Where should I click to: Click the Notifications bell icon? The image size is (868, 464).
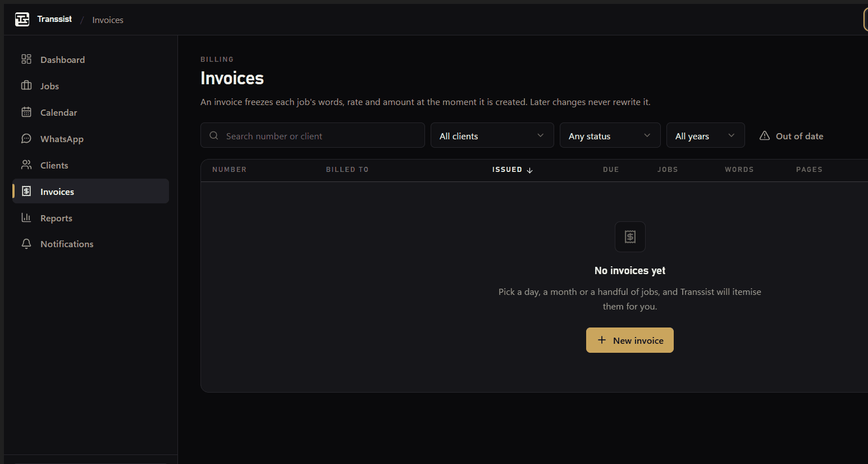point(26,244)
